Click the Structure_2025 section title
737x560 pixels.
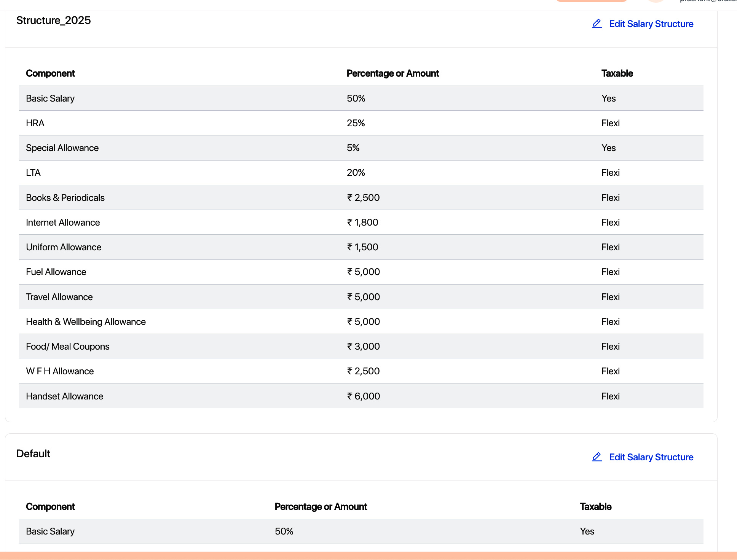coord(54,21)
